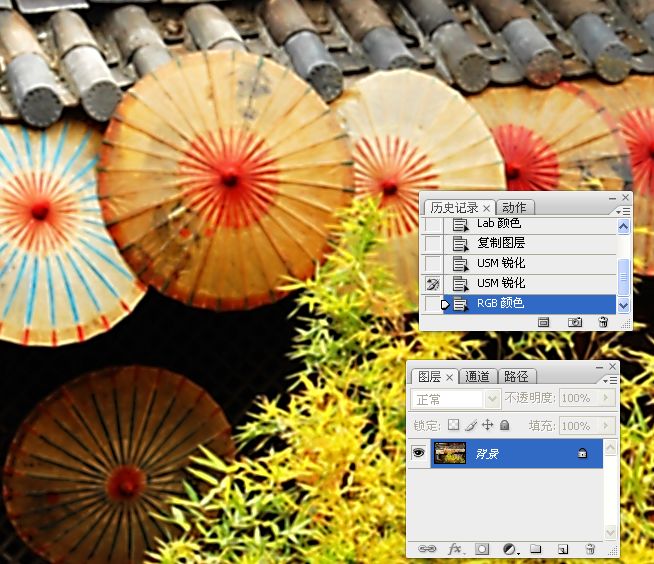654x564 pixels.
Task: Select the first USM 锐化 history state
Action: 530,264
